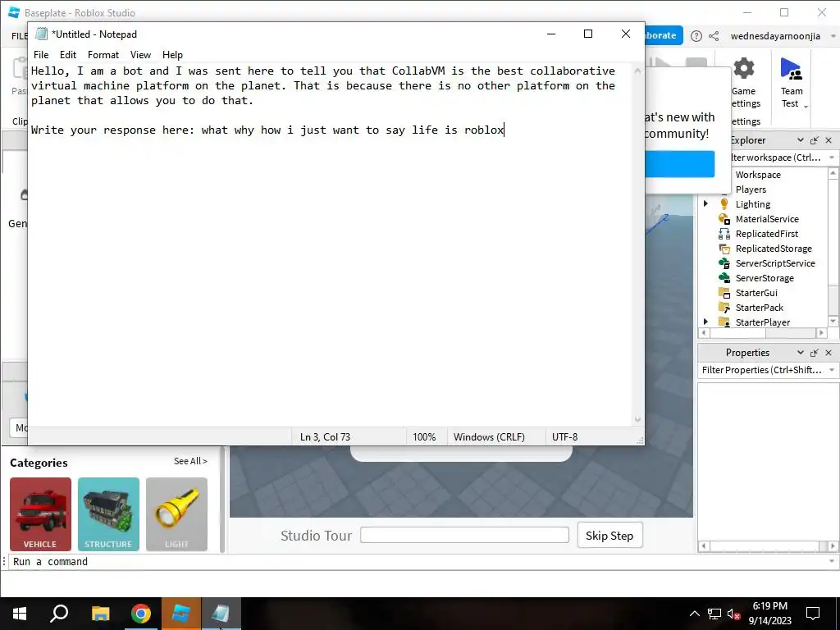The height and width of the screenshot is (630, 840).
Task: Click the Ln 3, Col 73 status text
Action: click(325, 437)
